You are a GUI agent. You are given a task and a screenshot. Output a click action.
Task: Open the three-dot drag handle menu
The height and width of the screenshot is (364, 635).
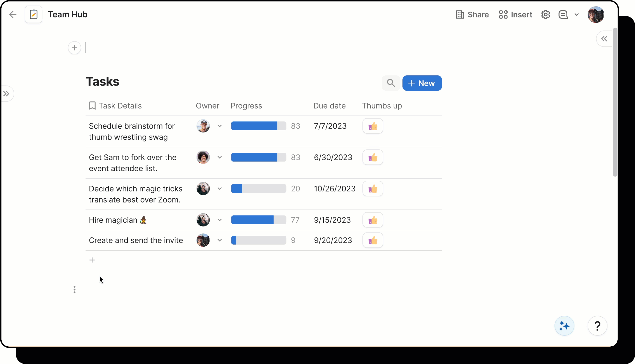point(74,290)
